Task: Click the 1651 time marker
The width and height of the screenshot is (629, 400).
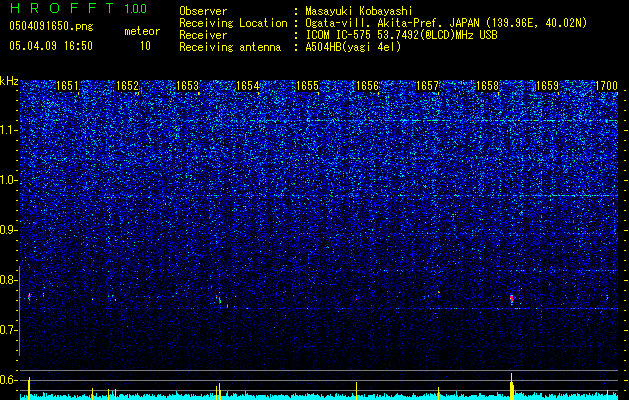Action: [67, 86]
